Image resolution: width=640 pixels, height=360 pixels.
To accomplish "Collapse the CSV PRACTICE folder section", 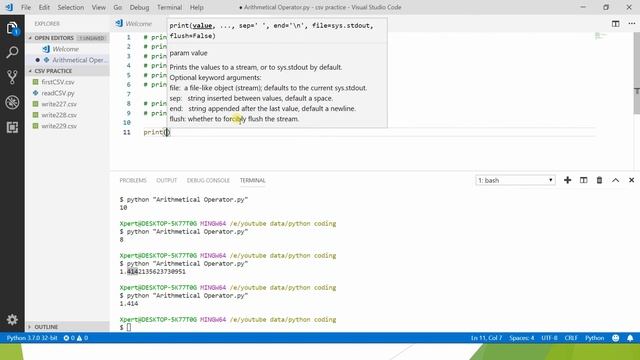I will coord(53,71).
